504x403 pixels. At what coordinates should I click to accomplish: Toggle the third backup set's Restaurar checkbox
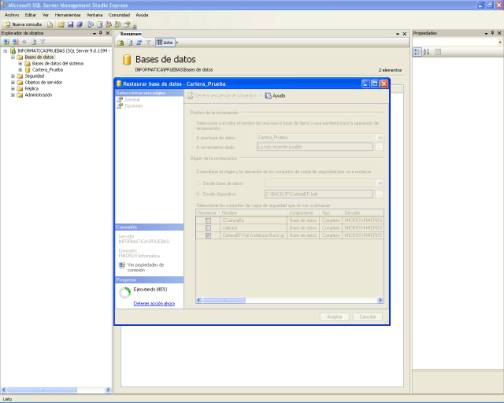[208, 236]
